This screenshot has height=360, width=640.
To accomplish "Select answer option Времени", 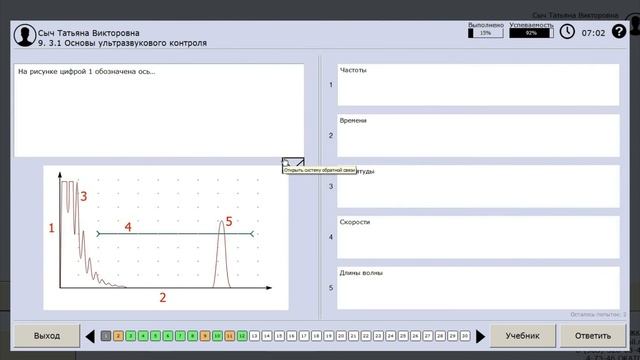I will [x=478, y=136].
